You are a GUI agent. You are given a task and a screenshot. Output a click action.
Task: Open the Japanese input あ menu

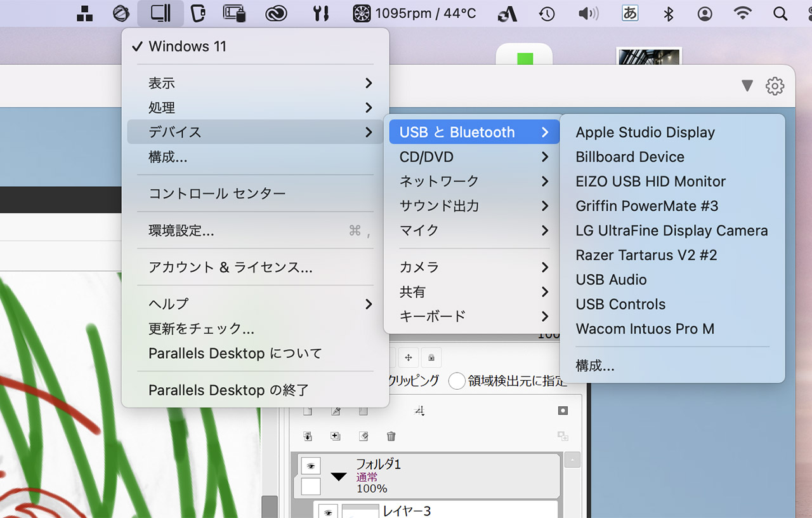[x=630, y=13]
